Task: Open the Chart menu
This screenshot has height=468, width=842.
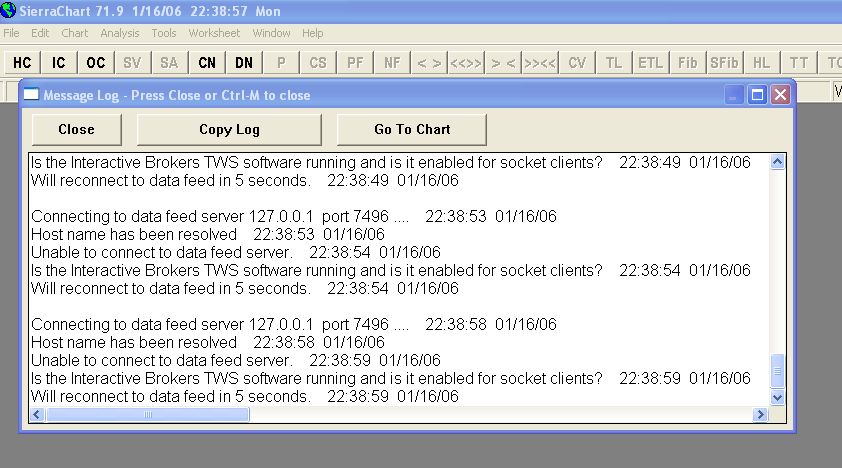Action: (75, 33)
